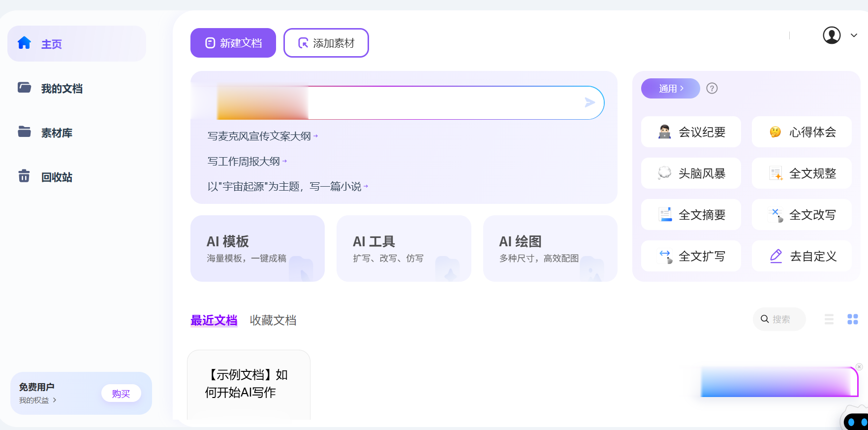Screen dimensions: 868x430
Task: Expand the 通用 category selector
Action: coord(670,89)
